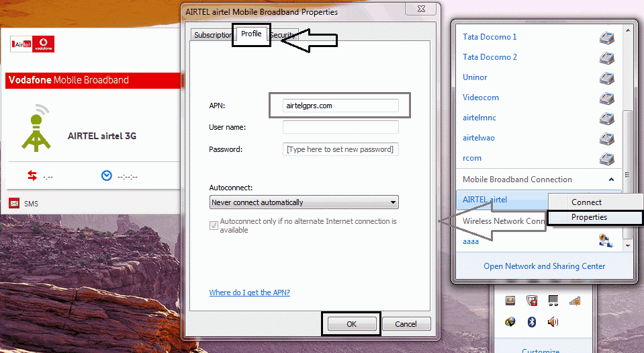Switch to the Profile tab

(x=251, y=34)
